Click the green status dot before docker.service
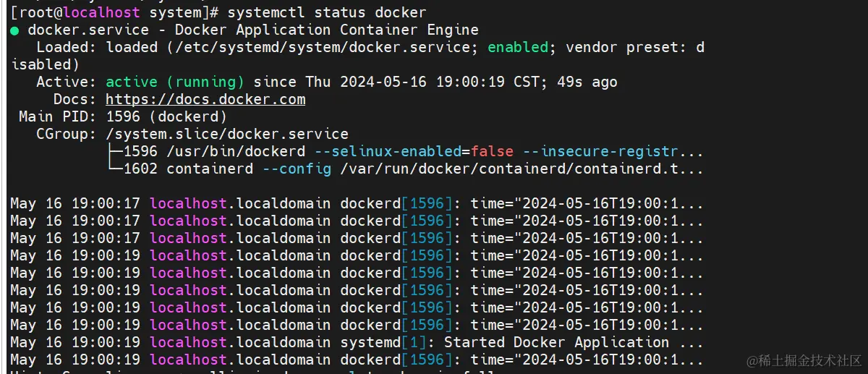Viewport: 868px width, 374px height. tap(14, 30)
